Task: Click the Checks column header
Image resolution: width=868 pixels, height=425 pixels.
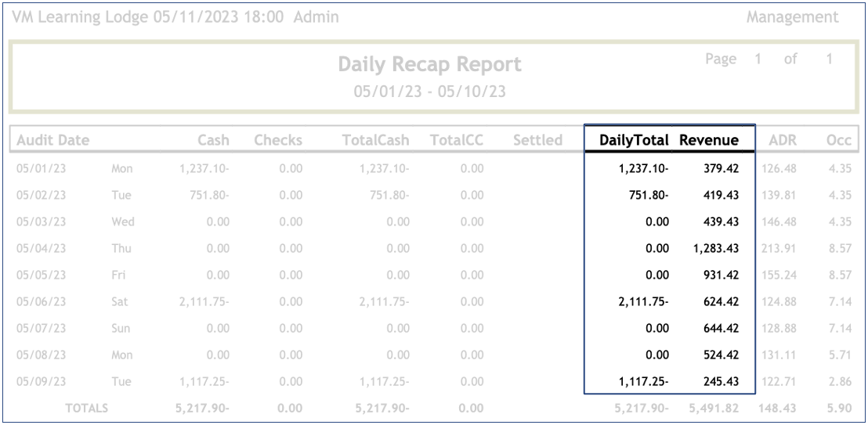Action: pyautogui.click(x=277, y=141)
